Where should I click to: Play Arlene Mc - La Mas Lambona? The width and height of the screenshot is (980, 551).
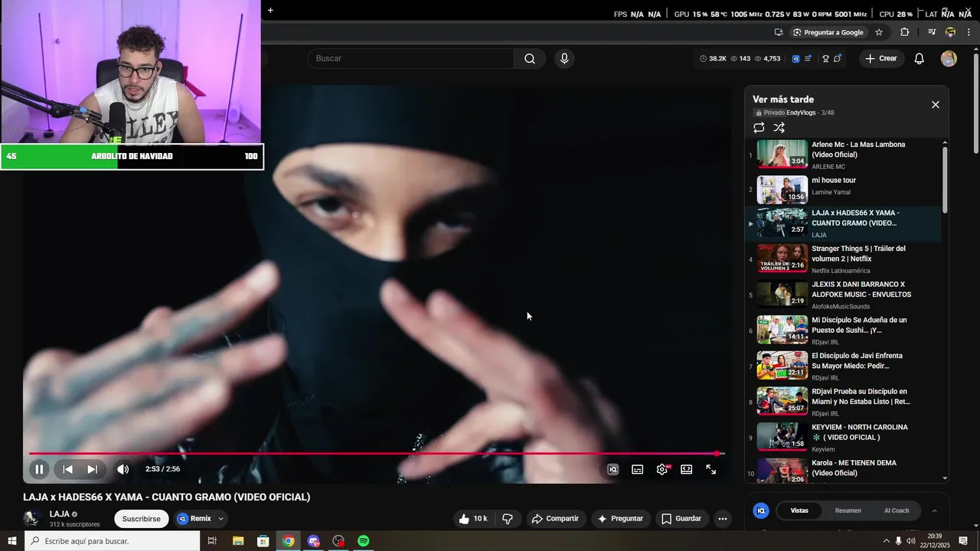tap(842, 155)
